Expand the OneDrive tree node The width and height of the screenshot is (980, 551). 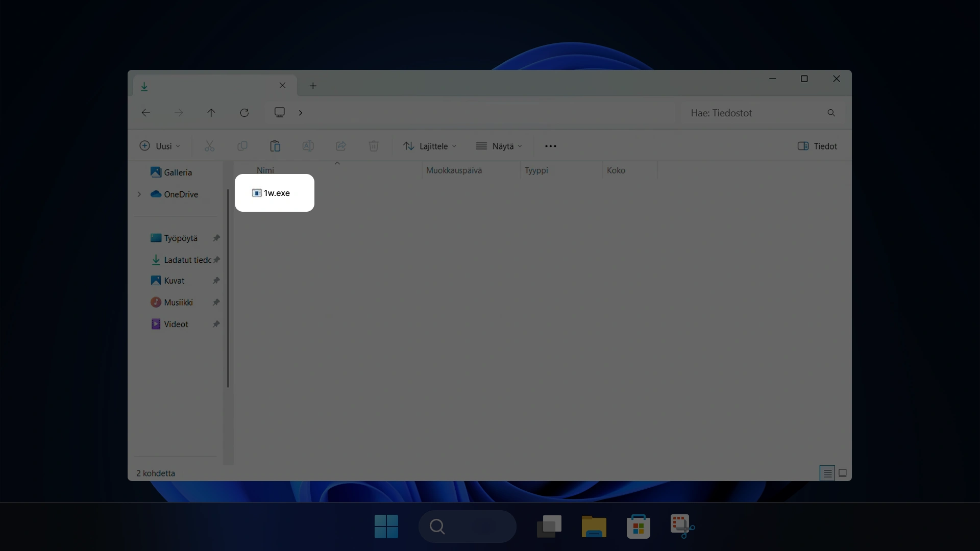139,194
